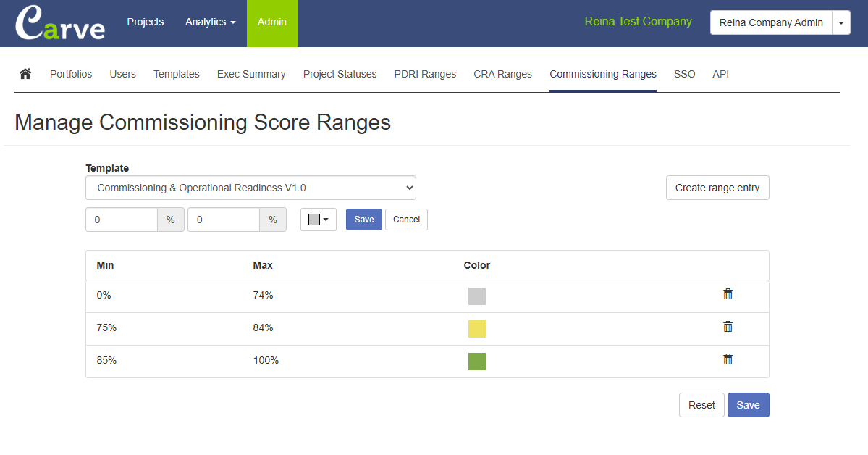Expand the Analytics menu

(x=210, y=22)
